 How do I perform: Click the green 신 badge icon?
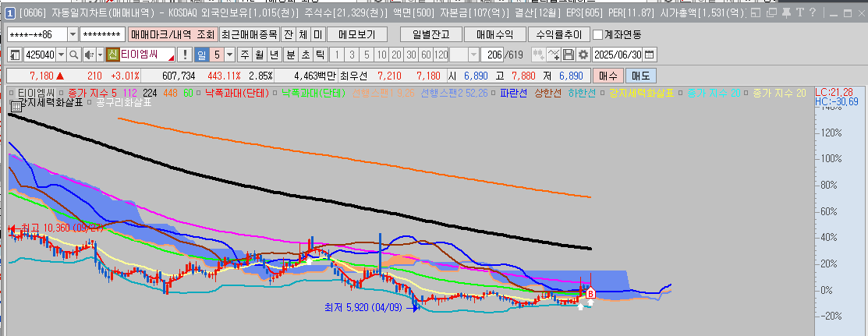coord(112,55)
